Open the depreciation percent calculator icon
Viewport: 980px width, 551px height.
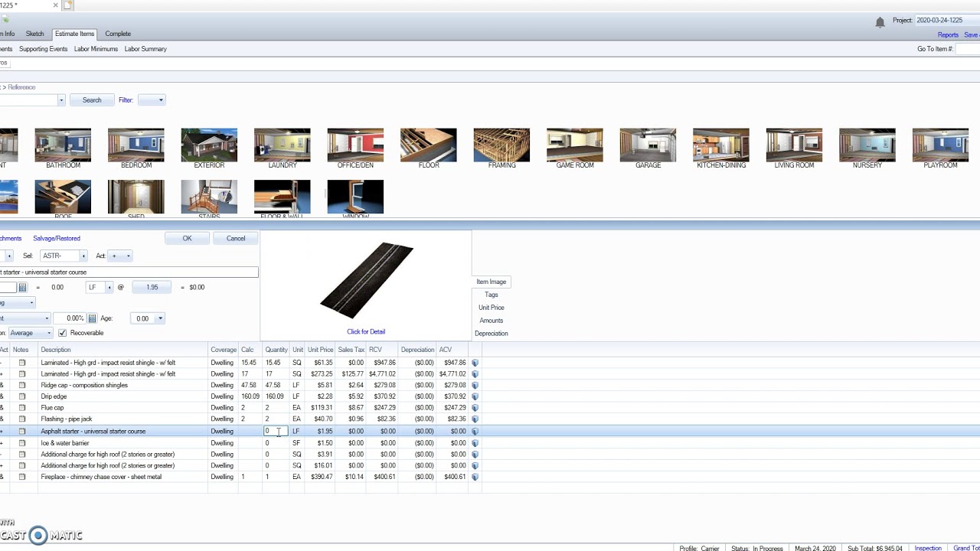[x=92, y=318]
